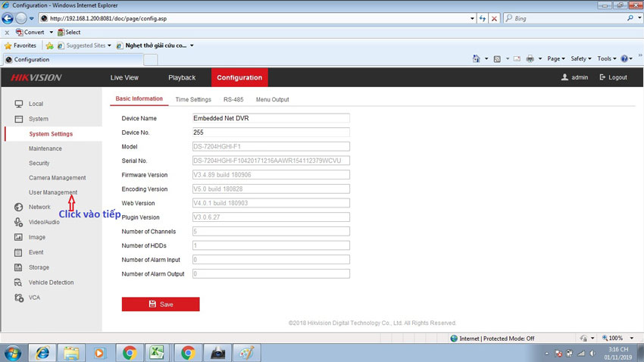The width and height of the screenshot is (644, 362).
Task: Click the Device Name input field
Action: 270,118
